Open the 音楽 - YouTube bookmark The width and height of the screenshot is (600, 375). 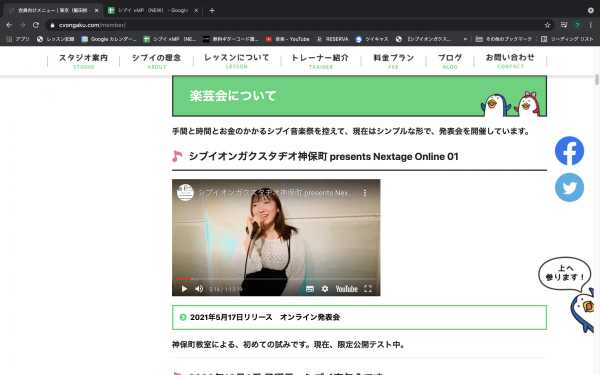(288, 39)
